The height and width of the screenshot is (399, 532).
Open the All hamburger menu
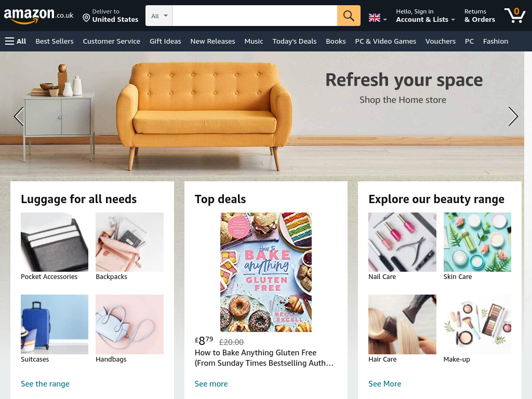tap(16, 42)
